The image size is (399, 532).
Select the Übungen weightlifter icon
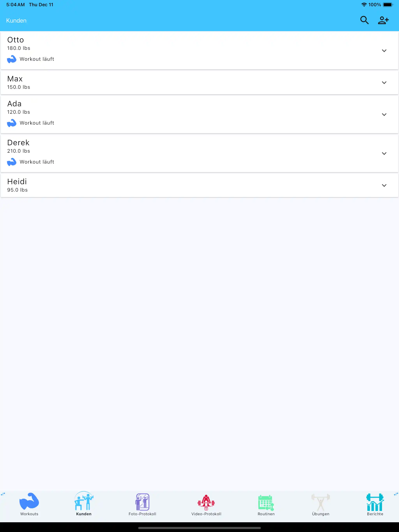click(321, 503)
